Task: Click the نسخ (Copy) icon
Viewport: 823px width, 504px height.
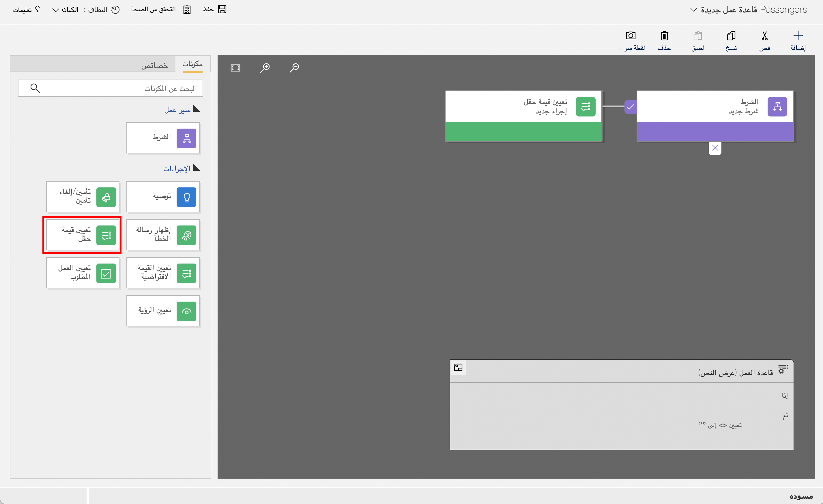Action: tap(731, 36)
